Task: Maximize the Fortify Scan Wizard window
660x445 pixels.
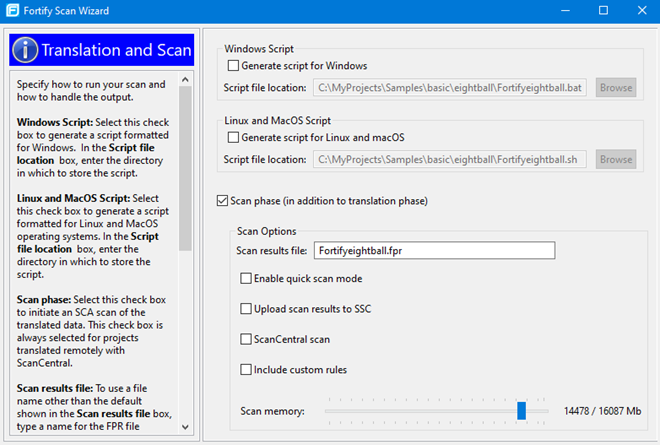Action: 603,10
